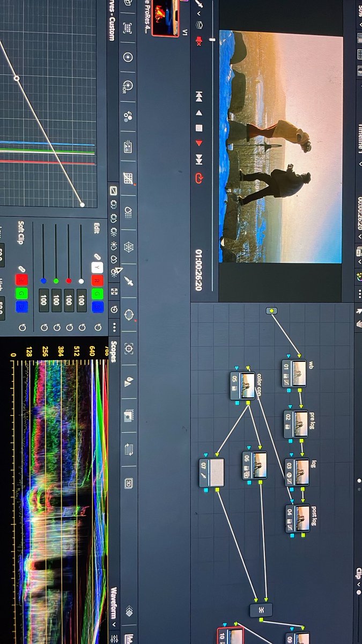362x644 pixels.
Task: Open the Qualifier eyedropper palette
Action: 129,281
